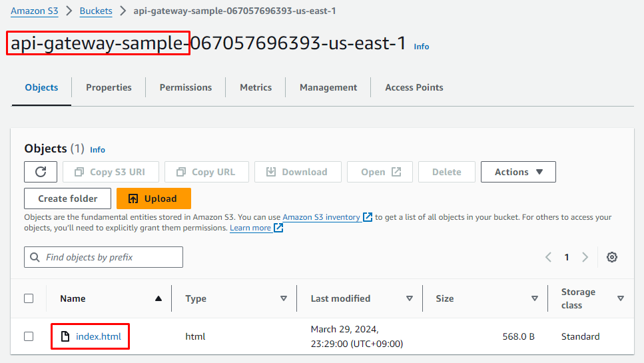Click the Create folder button
The image size is (644, 363).
pyautogui.click(x=68, y=198)
